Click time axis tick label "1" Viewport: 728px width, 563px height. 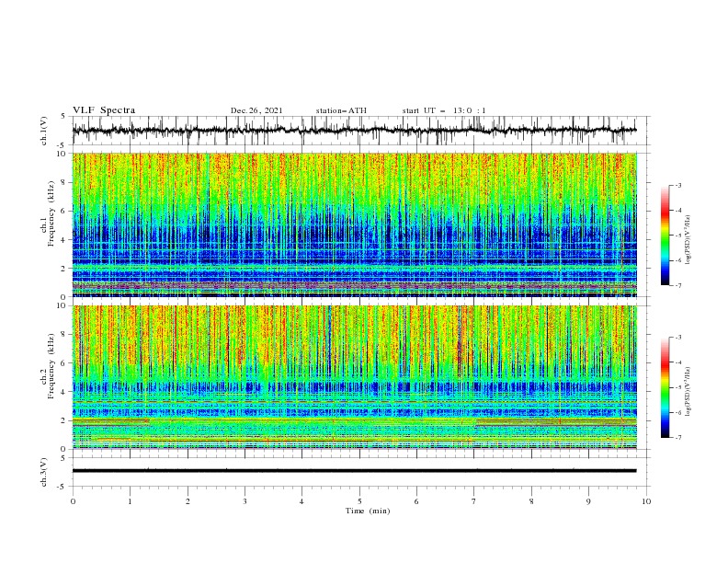(130, 501)
